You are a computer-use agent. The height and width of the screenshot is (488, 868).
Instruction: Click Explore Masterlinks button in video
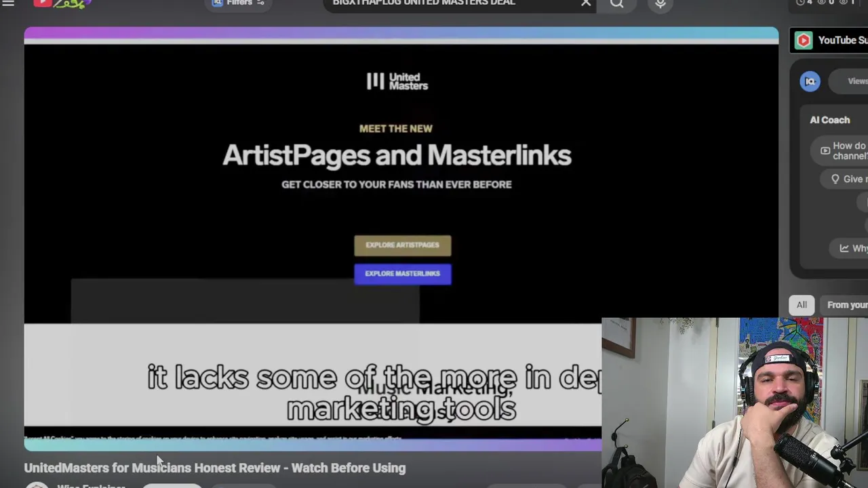[402, 274]
